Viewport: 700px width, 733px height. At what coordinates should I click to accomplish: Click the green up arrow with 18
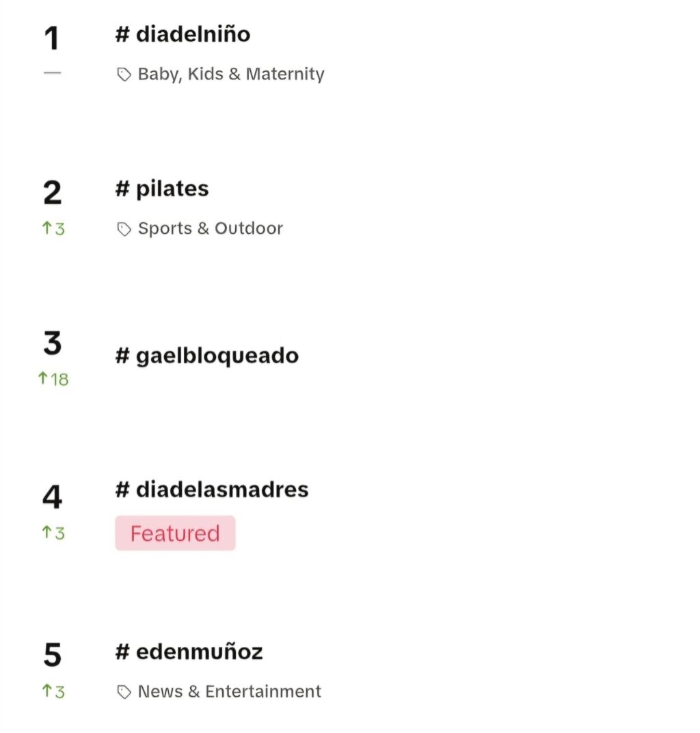click(53, 379)
